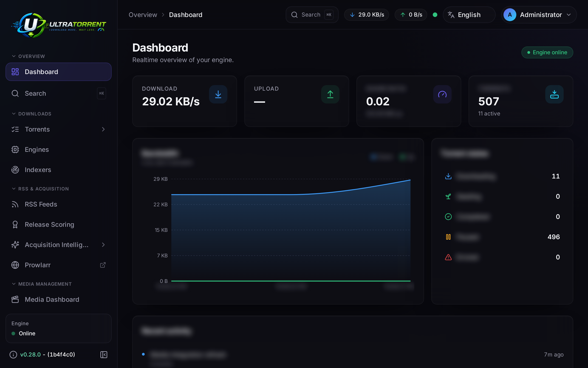588x368 pixels.
Task: Collapse the MEDIA MANAGEMENT group
Action: [42, 284]
